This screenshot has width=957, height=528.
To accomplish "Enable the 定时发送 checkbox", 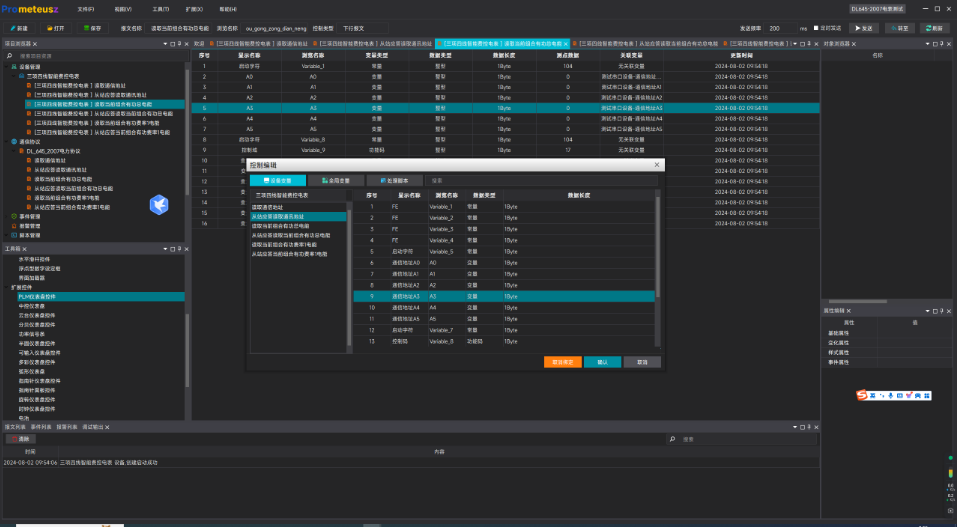I will [x=816, y=28].
